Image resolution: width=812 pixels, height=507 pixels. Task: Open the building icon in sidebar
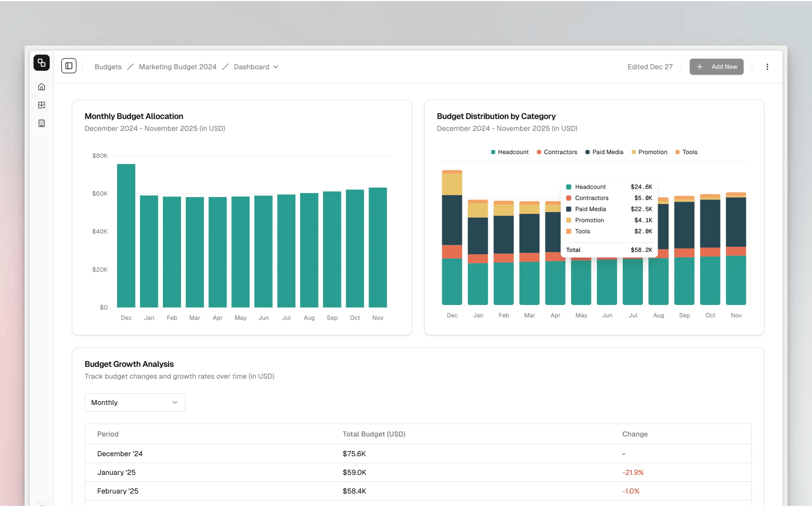[42, 123]
